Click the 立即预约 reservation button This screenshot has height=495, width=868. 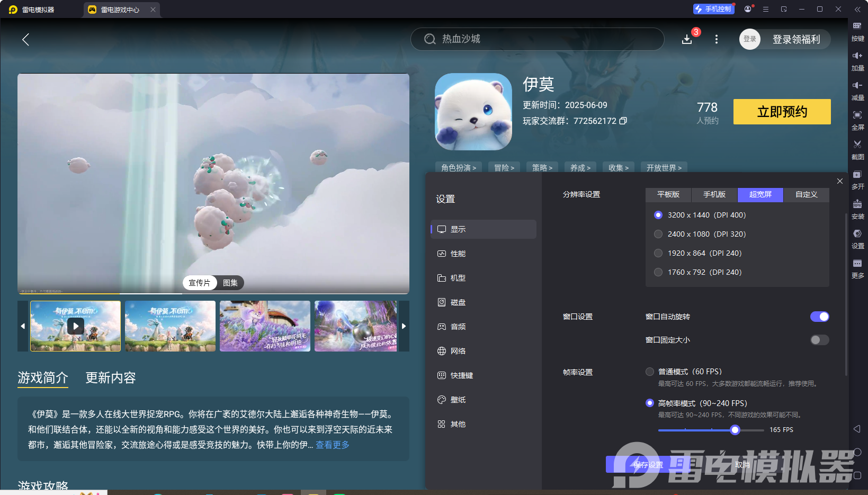pos(782,112)
